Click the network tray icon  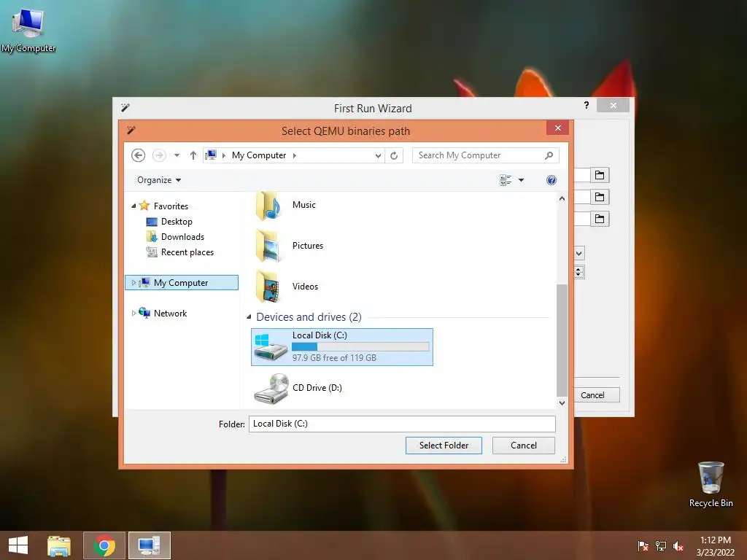pos(661,546)
